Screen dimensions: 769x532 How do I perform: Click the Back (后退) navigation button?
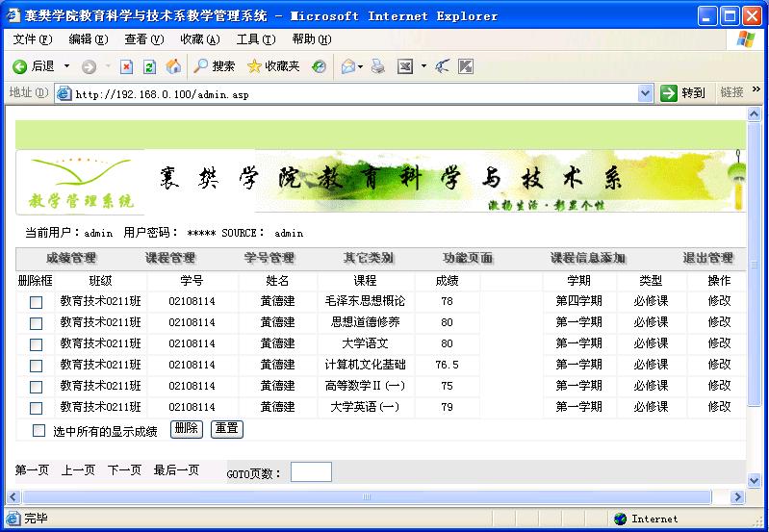click(34, 66)
